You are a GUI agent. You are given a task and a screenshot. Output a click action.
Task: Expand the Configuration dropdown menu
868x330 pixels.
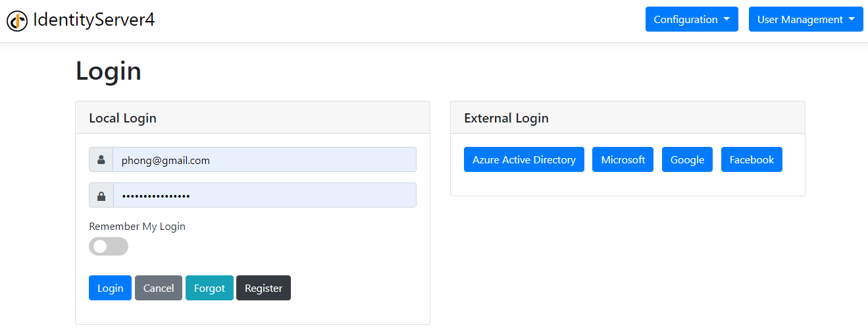(692, 19)
